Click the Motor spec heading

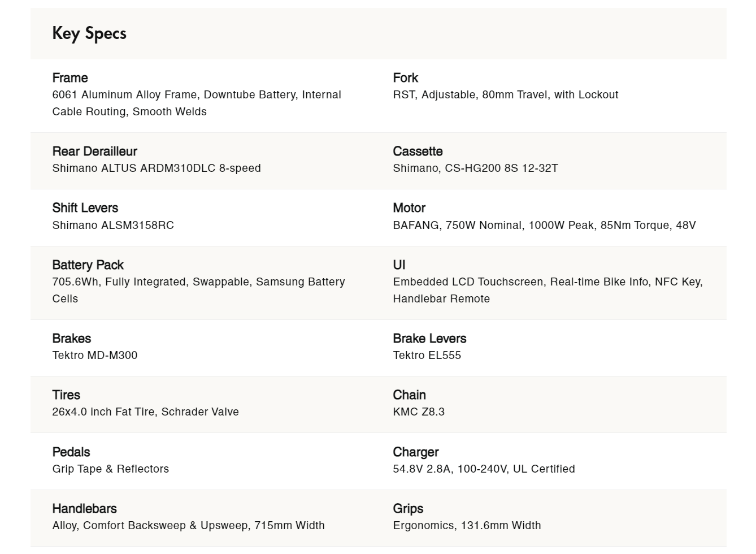click(x=409, y=207)
